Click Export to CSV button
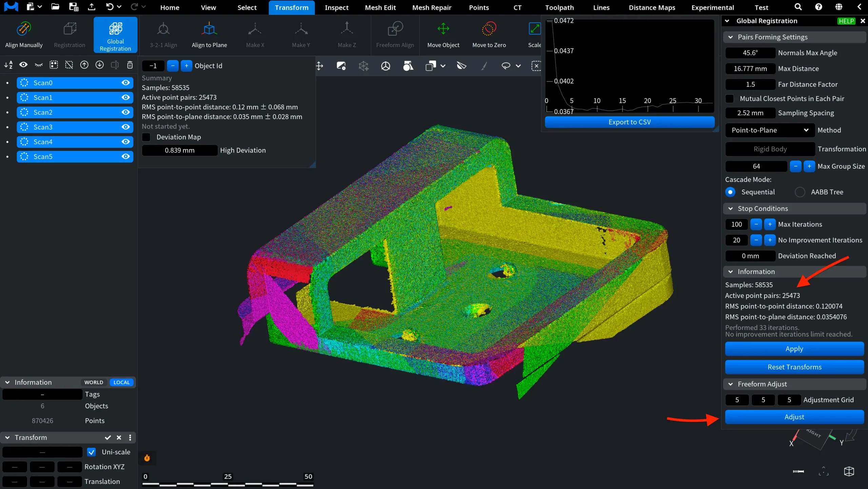The height and width of the screenshot is (489, 868). tap(630, 122)
